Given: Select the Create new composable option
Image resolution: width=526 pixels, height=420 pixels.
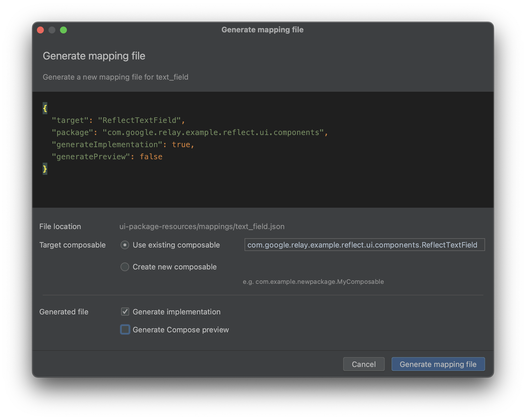Looking at the screenshot, I should 125,267.
